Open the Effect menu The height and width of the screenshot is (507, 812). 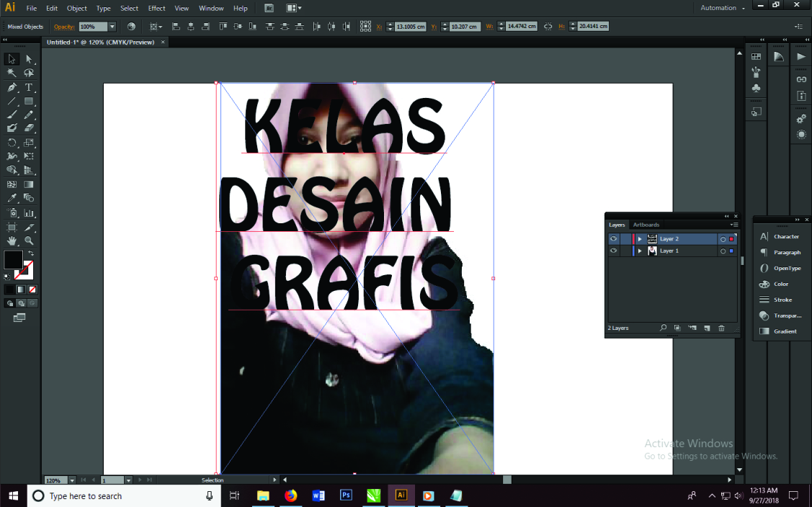(156, 9)
